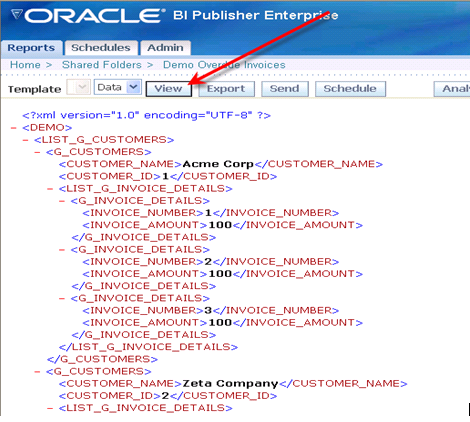Collapse G_INVOICE_DETAILS containing invoice number 2
The image size is (470, 422).
click(62, 250)
